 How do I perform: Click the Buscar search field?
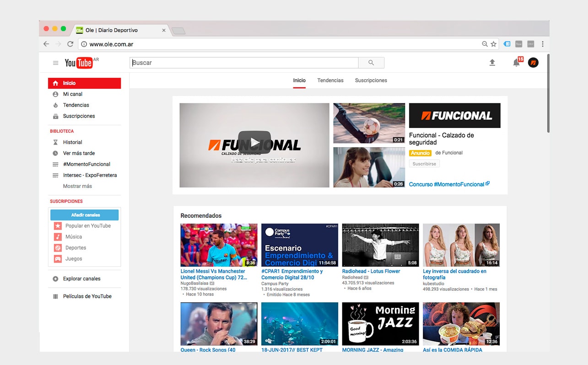tap(244, 63)
